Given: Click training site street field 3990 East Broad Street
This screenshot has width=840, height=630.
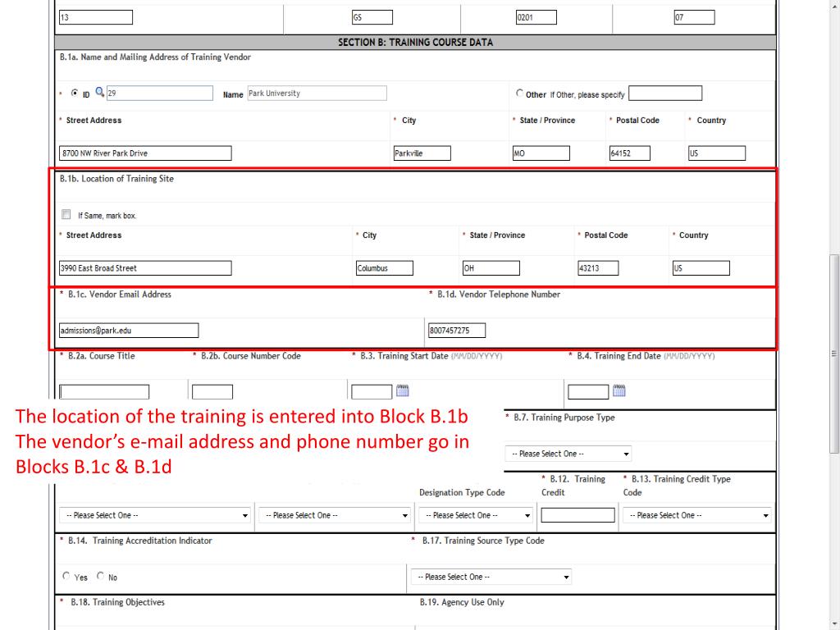Looking at the screenshot, I should click(146, 268).
